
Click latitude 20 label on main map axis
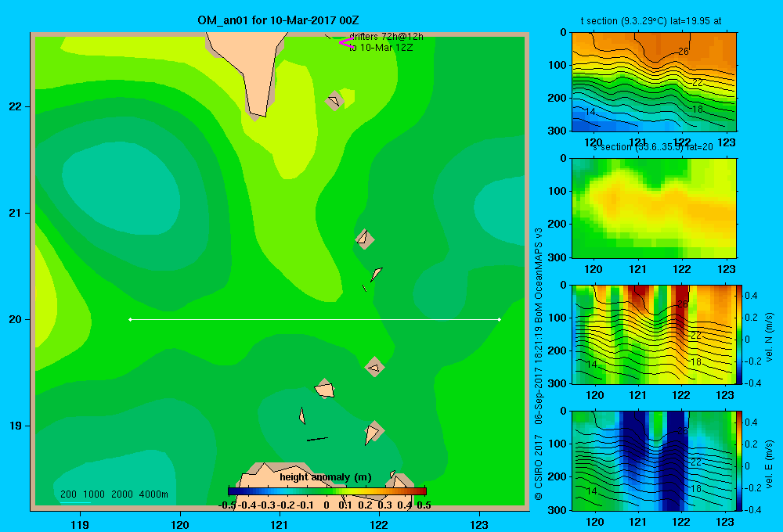16,319
